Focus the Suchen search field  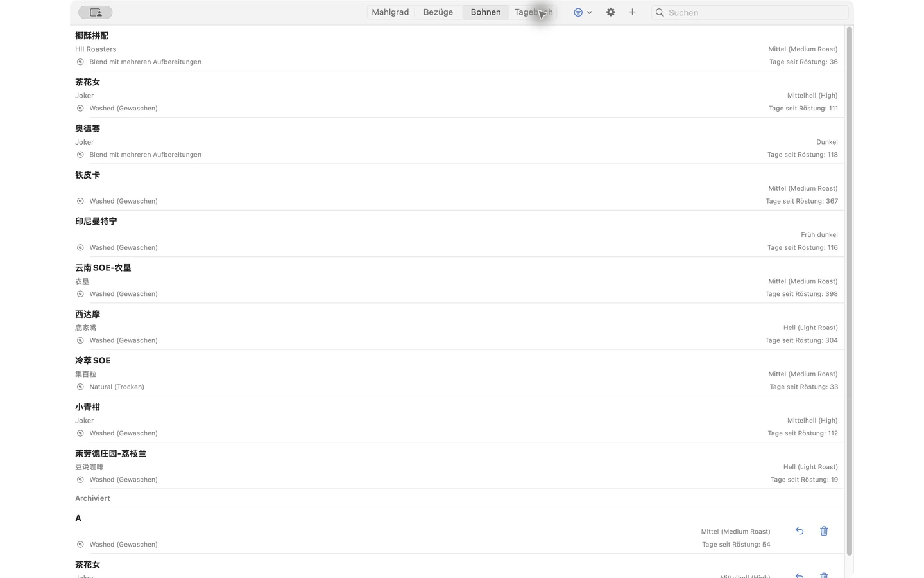749,12
